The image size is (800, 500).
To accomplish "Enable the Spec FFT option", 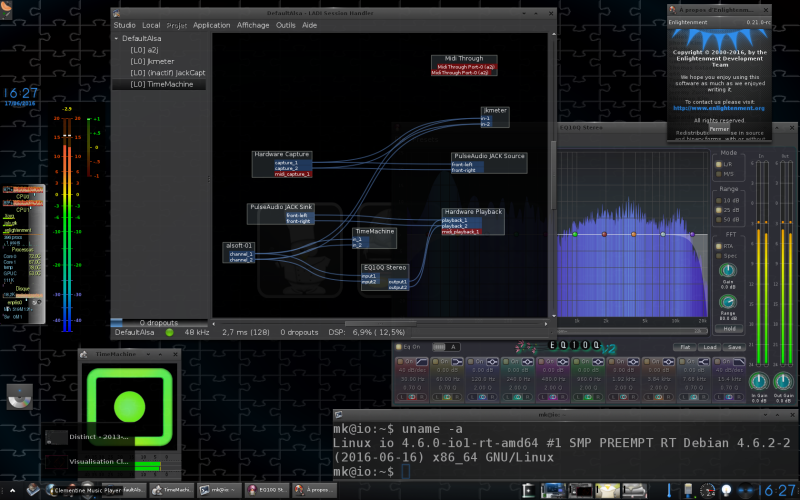I will pos(718,256).
